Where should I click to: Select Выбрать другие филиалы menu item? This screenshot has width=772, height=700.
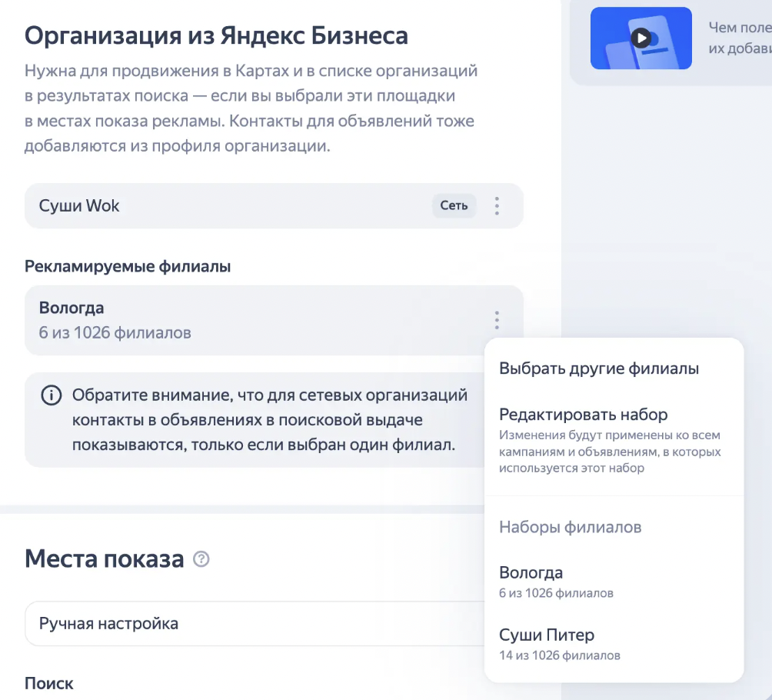599,368
